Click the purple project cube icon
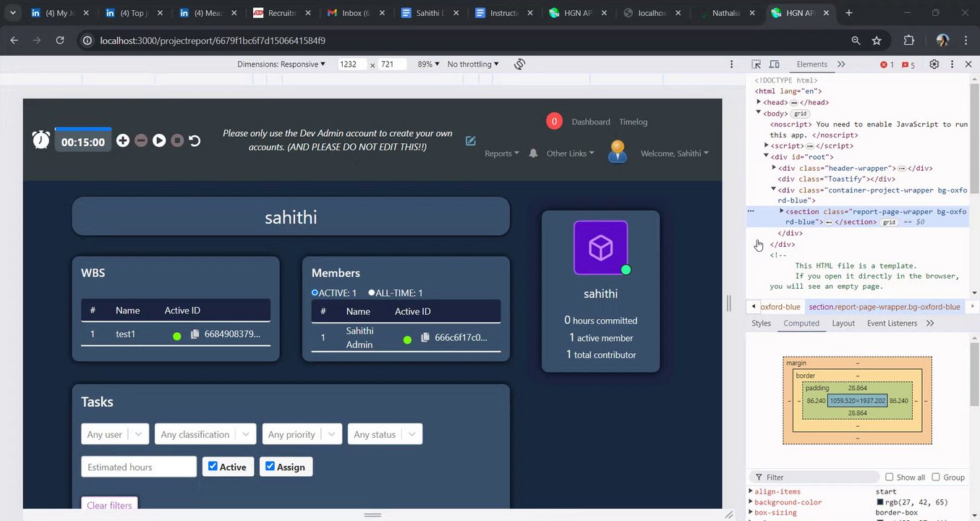This screenshot has height=521, width=980. point(601,248)
